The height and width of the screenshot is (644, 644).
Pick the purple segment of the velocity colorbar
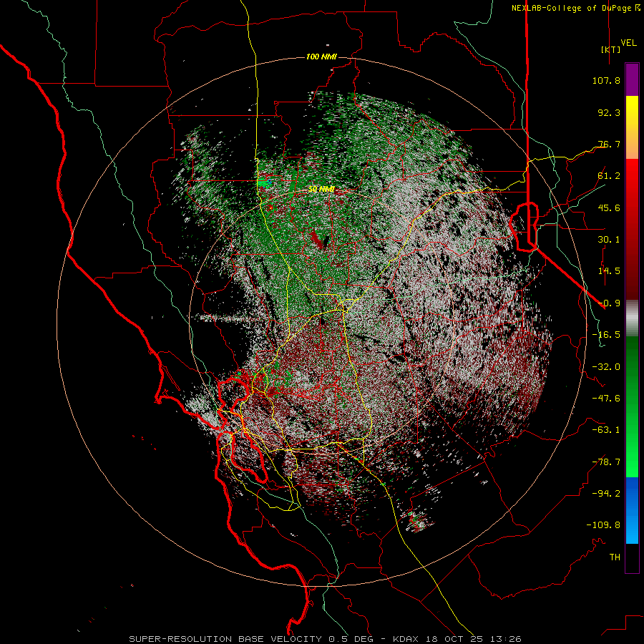click(632, 80)
